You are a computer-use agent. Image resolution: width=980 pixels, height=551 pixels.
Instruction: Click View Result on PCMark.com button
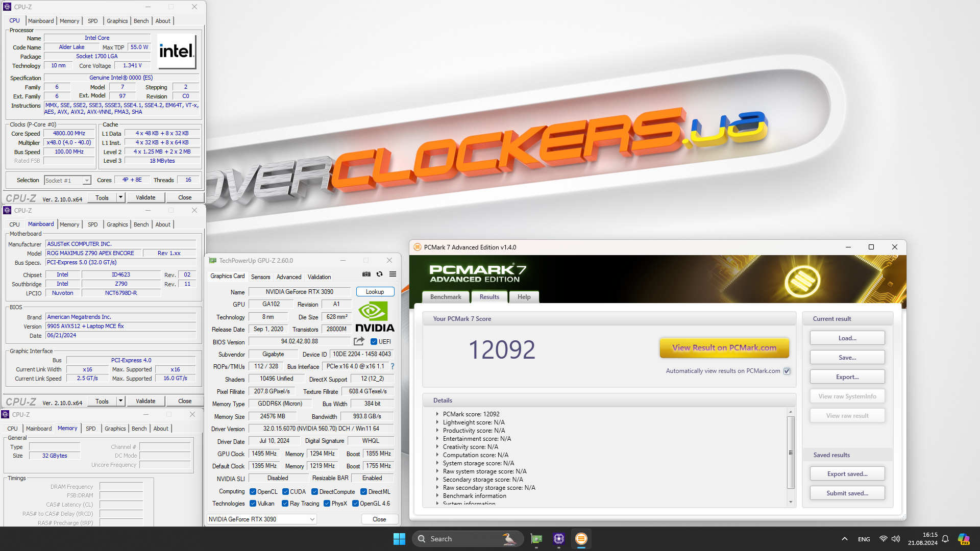(724, 347)
